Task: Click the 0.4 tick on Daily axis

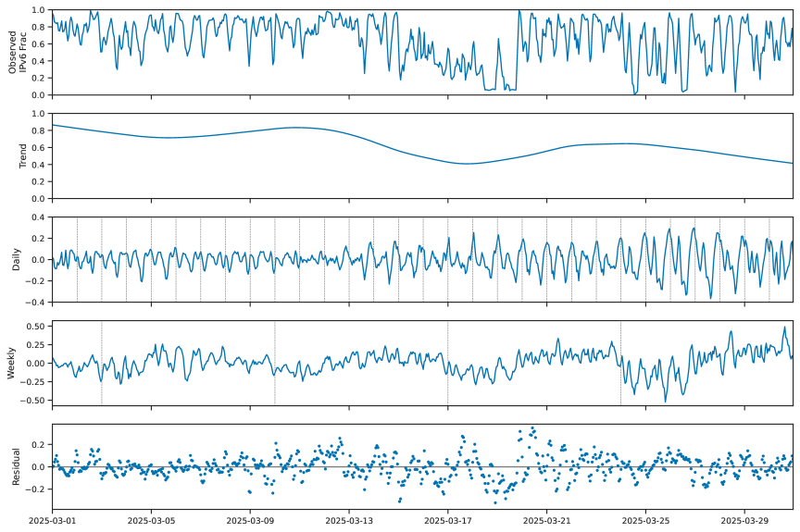Action: tap(39, 217)
